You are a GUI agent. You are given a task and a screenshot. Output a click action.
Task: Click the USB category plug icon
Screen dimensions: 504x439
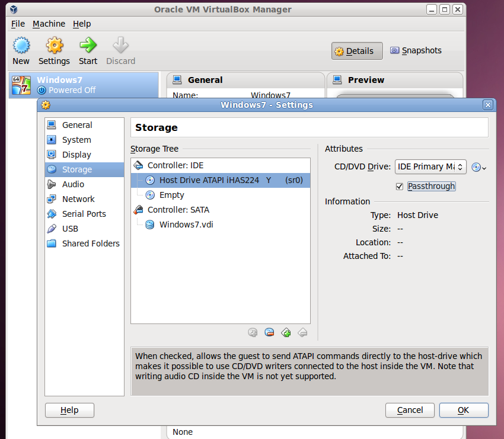52,228
